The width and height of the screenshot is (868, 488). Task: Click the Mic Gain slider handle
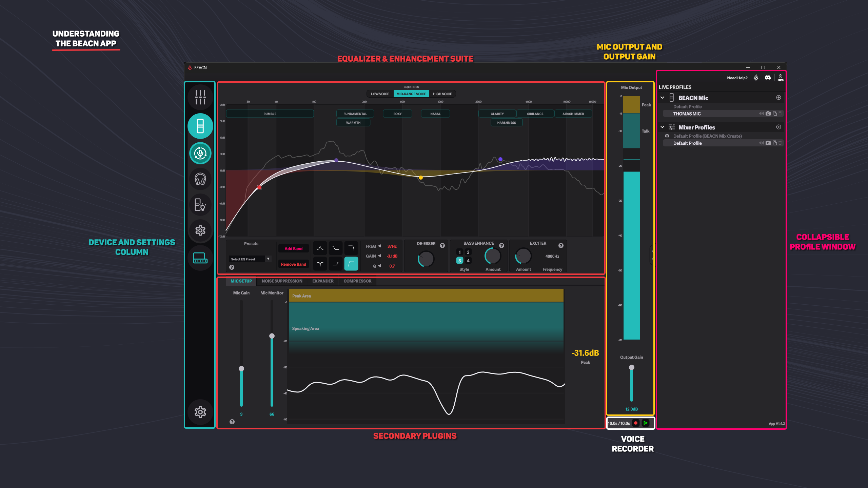[241, 368]
